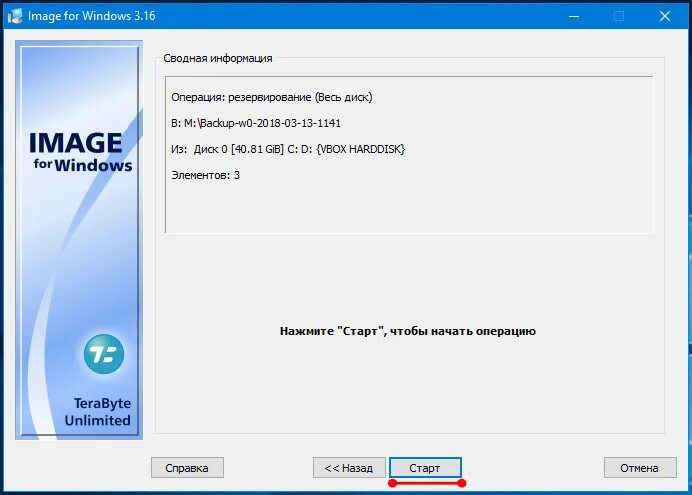Click the 'TeraByte Unlimited' banner text
Image resolution: width=692 pixels, height=495 pixels.
[98, 412]
